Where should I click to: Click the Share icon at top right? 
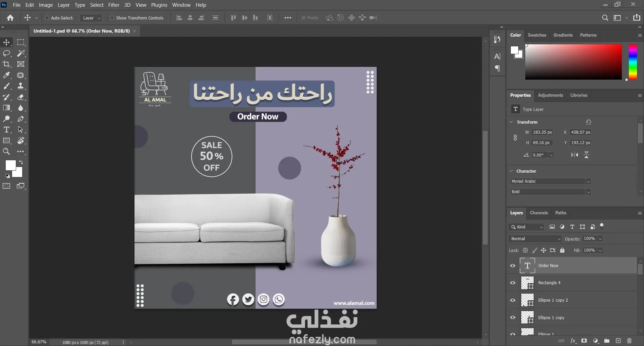click(x=637, y=18)
